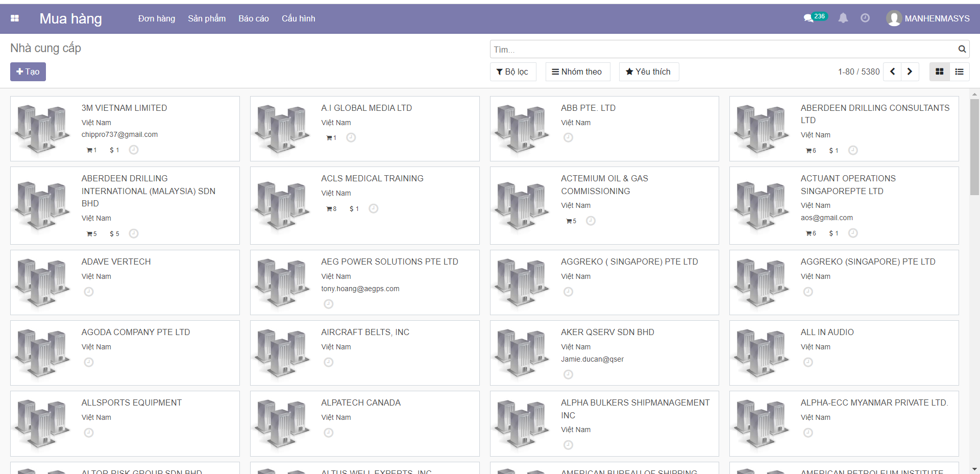Screen dimensions: 980x474
Task: Switch to Kanban view
Action: pos(939,72)
